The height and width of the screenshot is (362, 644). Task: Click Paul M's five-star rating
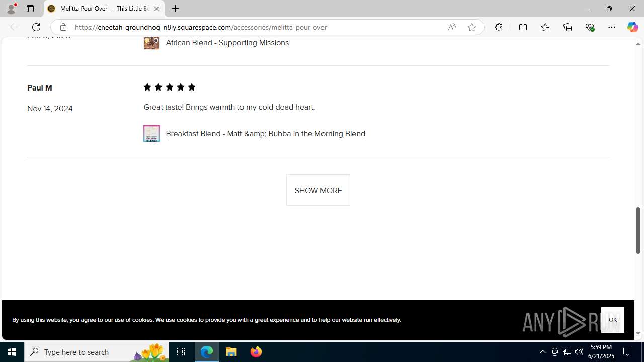click(x=170, y=87)
